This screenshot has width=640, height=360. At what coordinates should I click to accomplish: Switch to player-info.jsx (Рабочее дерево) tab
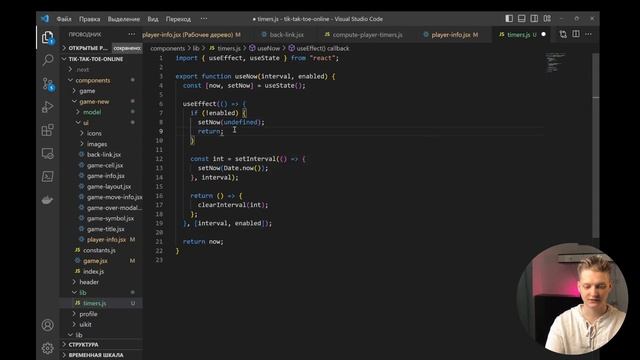click(191, 35)
